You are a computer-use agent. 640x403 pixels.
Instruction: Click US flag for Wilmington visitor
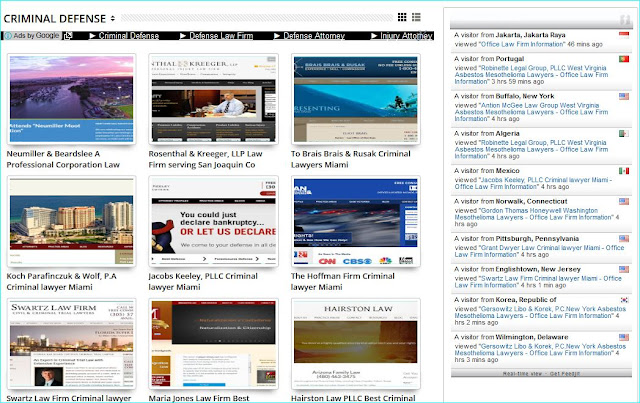(x=624, y=337)
